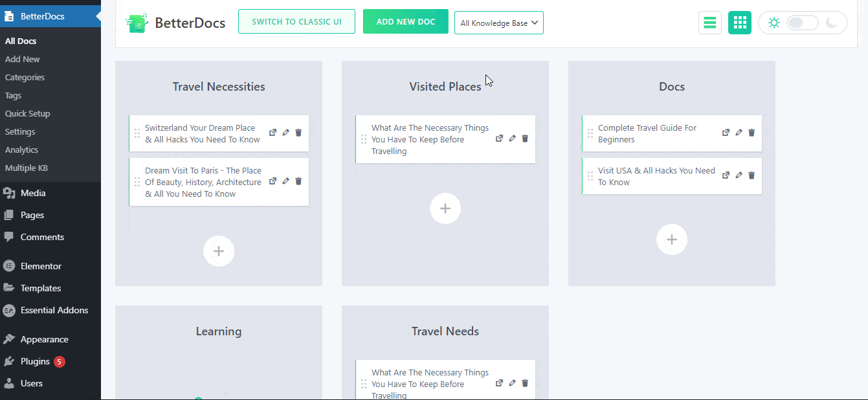Add a doc to Travel Necessities category
868x400 pixels.
(219, 251)
